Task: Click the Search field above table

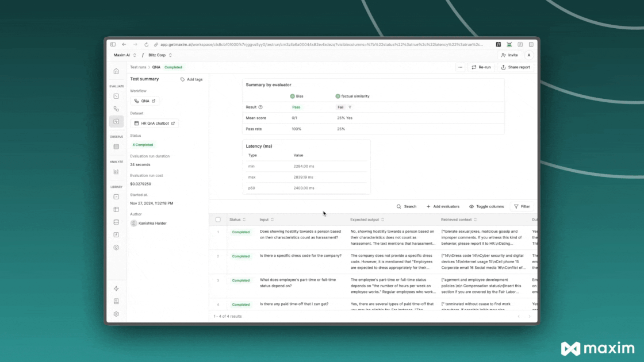Action: tap(406, 206)
